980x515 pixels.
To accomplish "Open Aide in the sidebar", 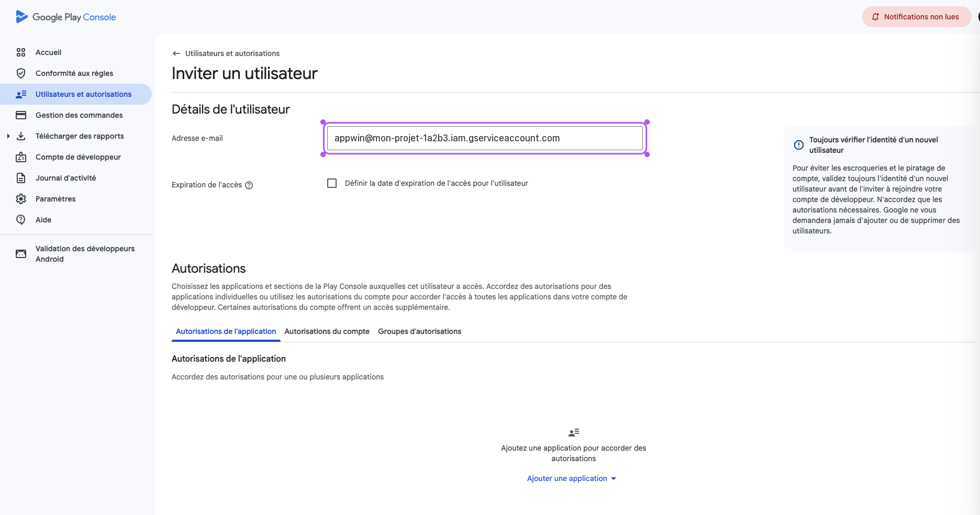I will (76, 220).
